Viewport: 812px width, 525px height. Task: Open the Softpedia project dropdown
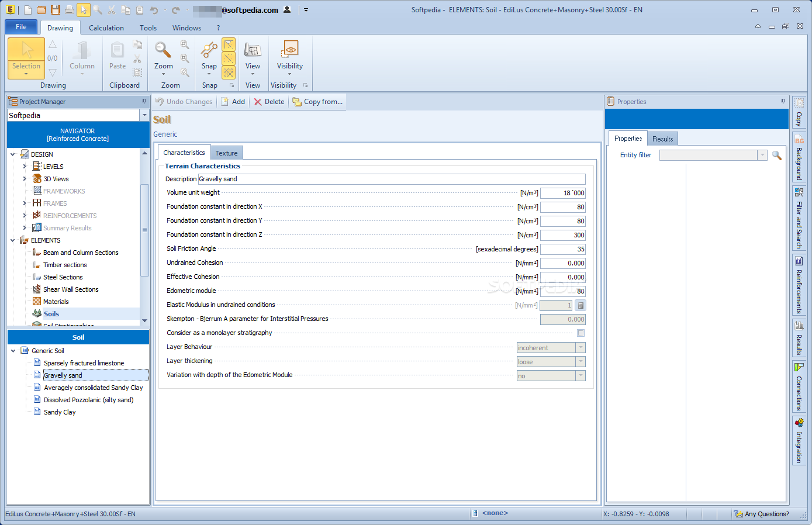(x=144, y=115)
